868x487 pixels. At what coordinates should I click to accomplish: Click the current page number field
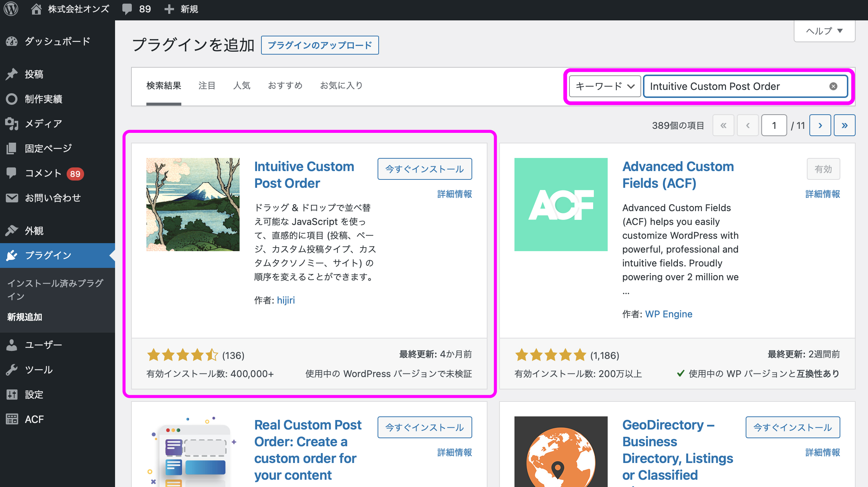point(774,125)
